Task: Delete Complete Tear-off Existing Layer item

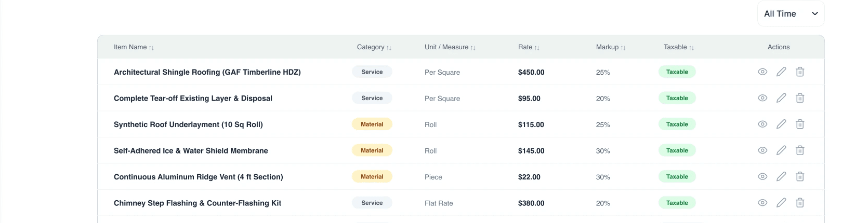Action: 800,98
